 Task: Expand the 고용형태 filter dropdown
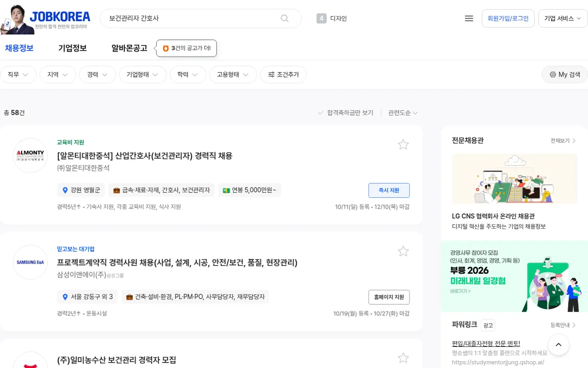click(233, 75)
